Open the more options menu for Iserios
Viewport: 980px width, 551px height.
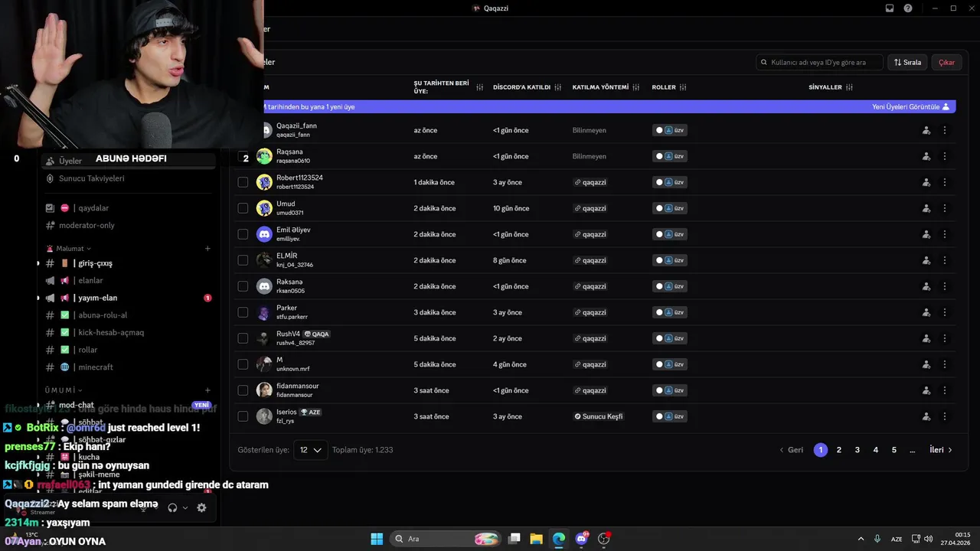(944, 416)
